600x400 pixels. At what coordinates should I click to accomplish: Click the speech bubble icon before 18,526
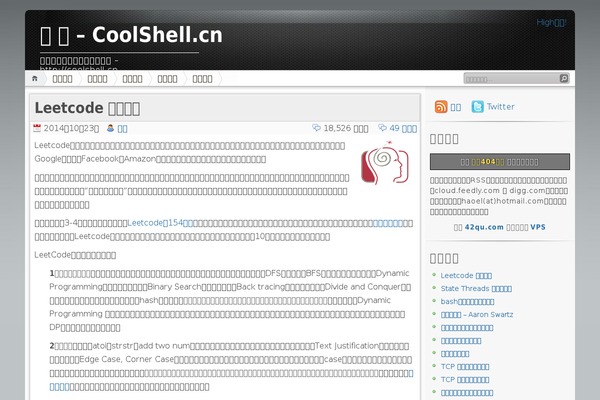[316, 128]
